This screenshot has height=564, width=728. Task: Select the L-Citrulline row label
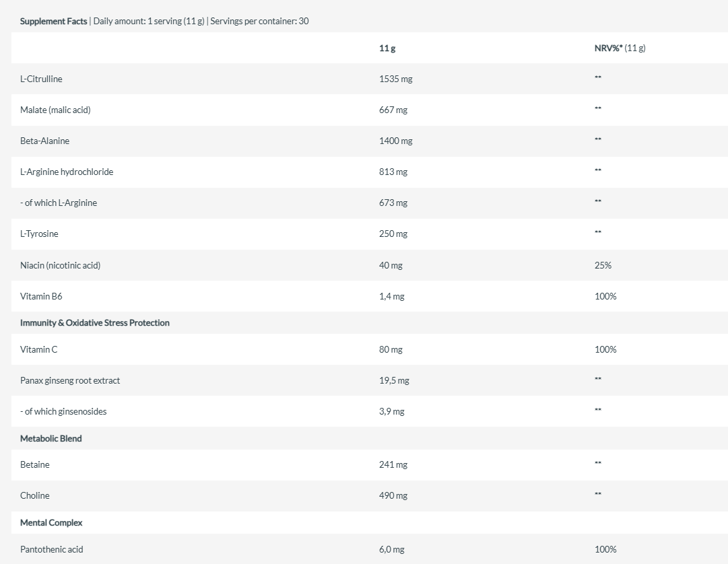click(x=41, y=79)
